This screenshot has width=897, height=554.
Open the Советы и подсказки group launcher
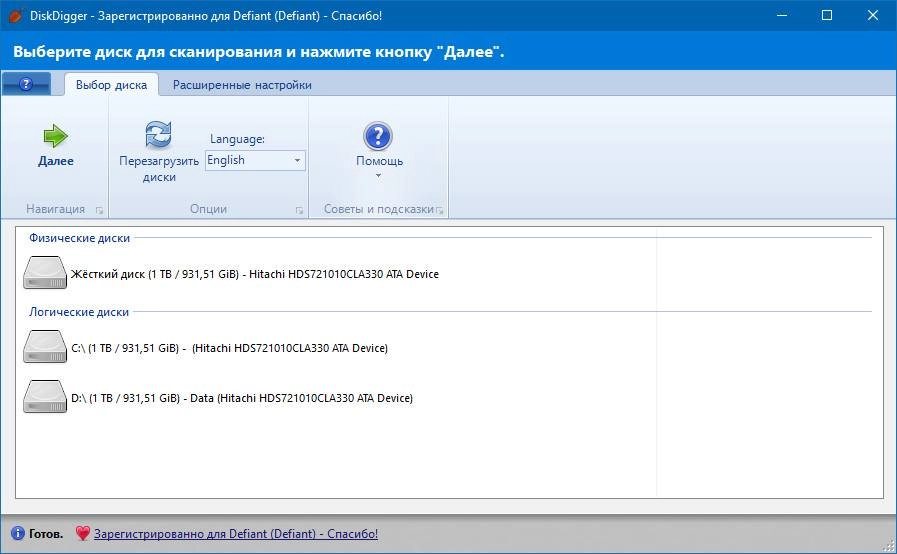[x=439, y=210]
